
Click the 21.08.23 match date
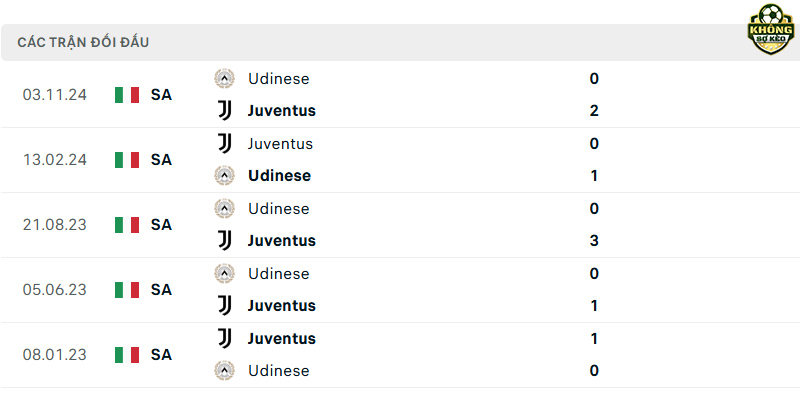55,225
